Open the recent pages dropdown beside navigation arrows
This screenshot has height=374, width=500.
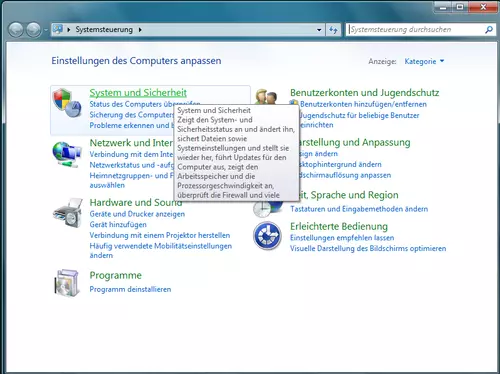[x=46, y=30]
